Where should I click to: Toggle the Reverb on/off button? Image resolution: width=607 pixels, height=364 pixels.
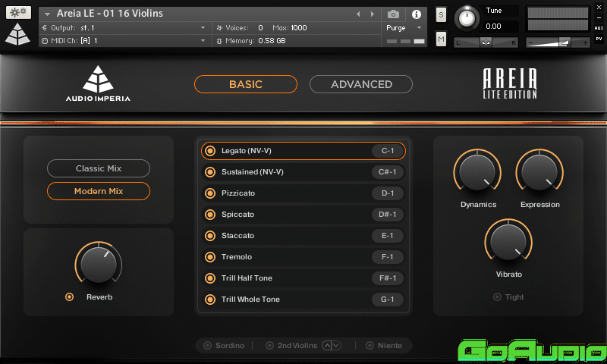pyautogui.click(x=70, y=297)
